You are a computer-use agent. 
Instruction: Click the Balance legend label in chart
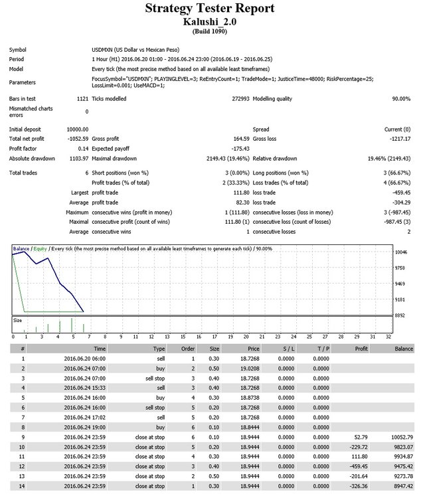click(21, 249)
